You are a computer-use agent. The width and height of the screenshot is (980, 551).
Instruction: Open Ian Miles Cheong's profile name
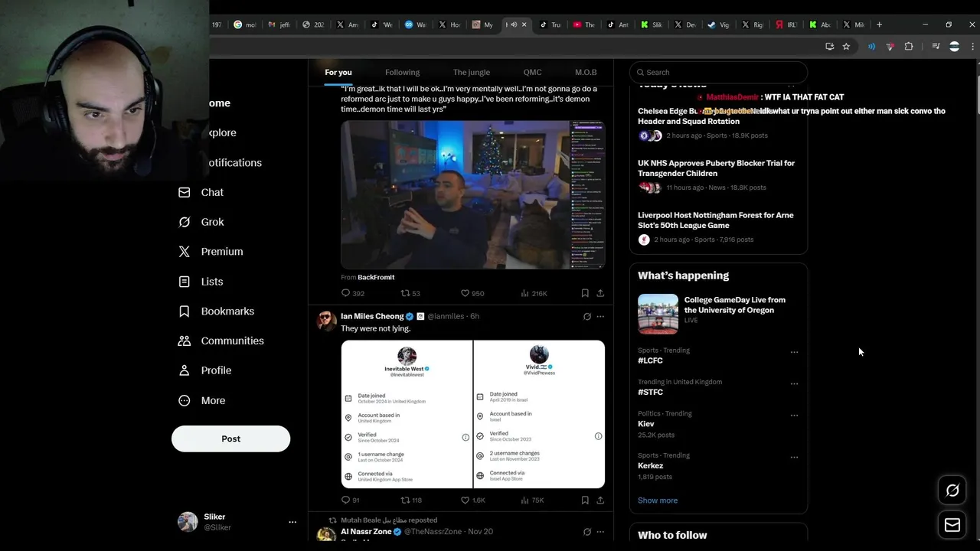coord(372,316)
